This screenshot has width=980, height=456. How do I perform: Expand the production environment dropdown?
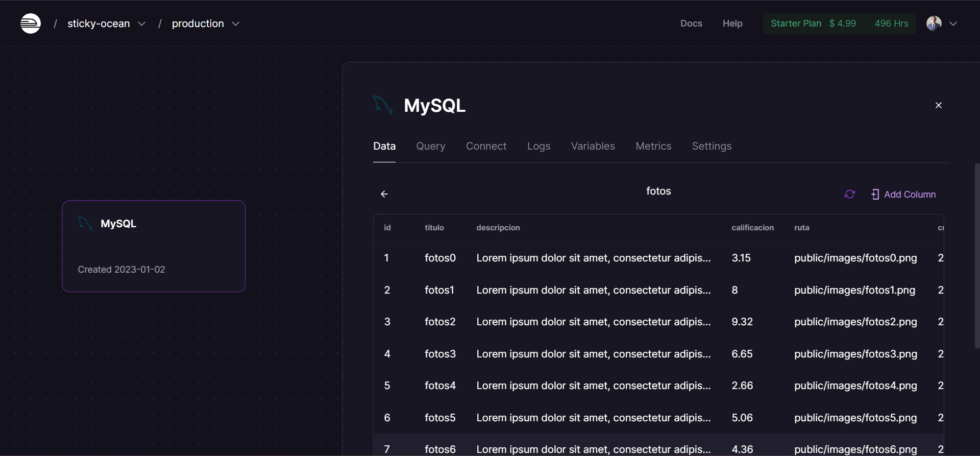(x=236, y=23)
